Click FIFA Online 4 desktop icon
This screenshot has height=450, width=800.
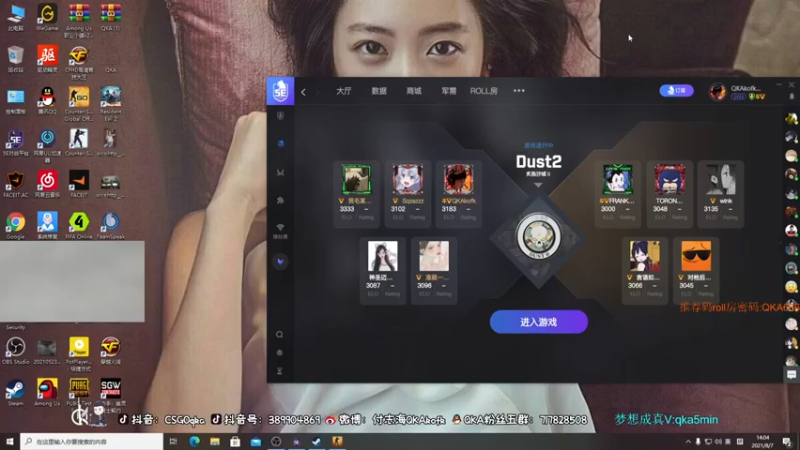click(79, 226)
